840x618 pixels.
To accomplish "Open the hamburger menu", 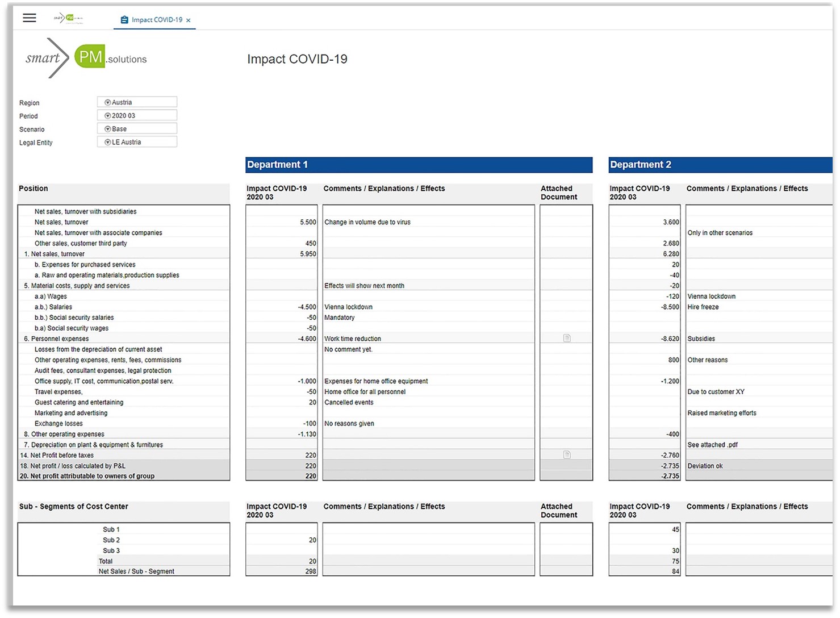I will (30, 18).
